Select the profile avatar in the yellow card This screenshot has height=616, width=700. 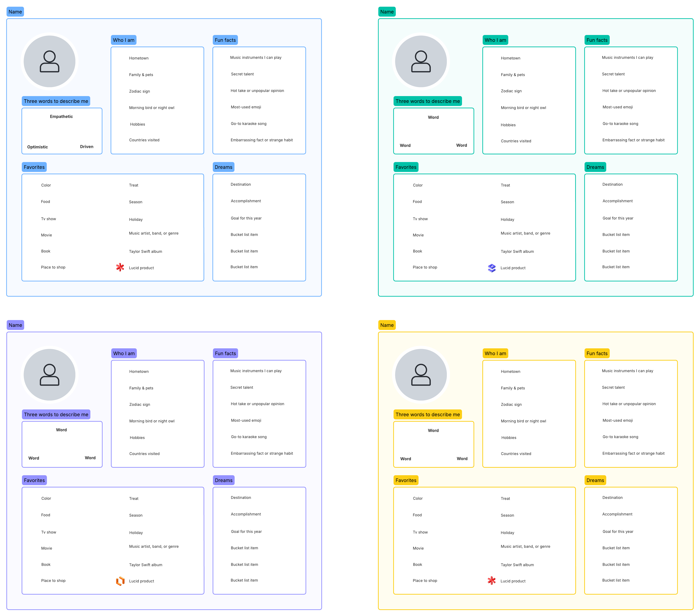421,375
